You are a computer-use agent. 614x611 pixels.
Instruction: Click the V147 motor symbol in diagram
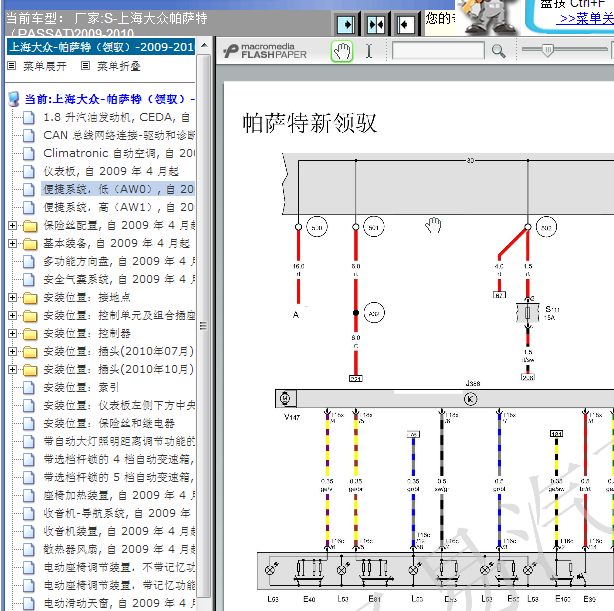(285, 399)
